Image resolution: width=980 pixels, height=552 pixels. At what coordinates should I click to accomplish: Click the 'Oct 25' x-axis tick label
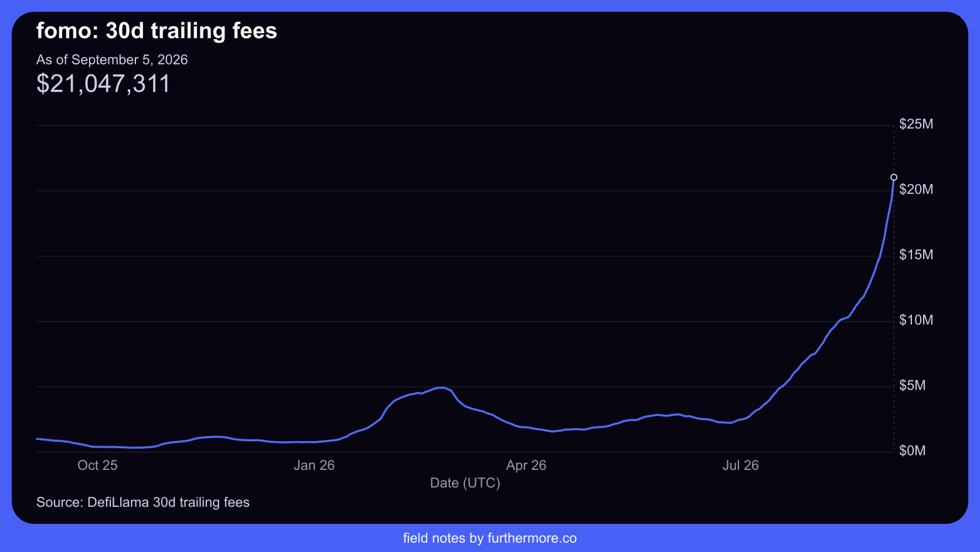point(97,465)
